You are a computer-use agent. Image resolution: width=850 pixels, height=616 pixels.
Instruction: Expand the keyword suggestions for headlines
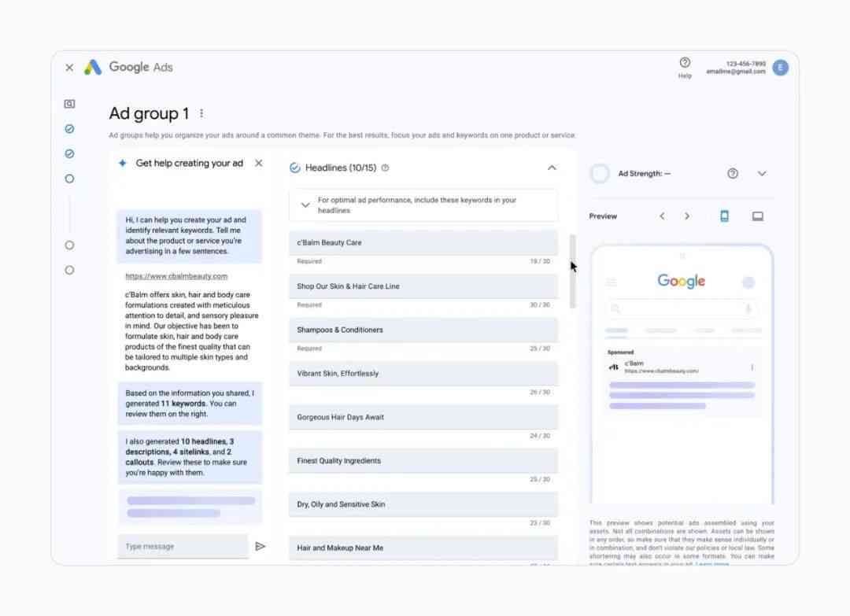(x=305, y=205)
